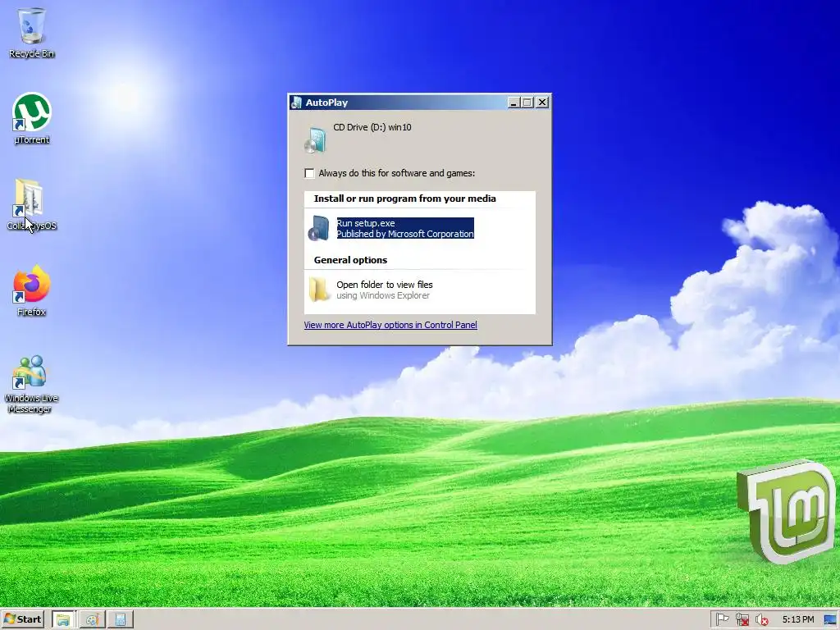Open the Recycle Bin desktop icon
840x630 pixels.
pos(32,33)
